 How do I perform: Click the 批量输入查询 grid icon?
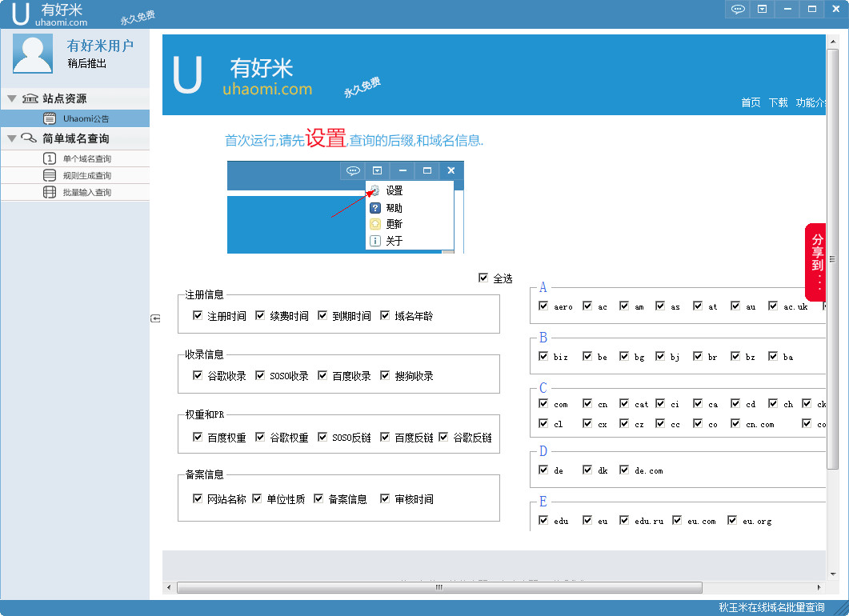pyautogui.click(x=50, y=192)
